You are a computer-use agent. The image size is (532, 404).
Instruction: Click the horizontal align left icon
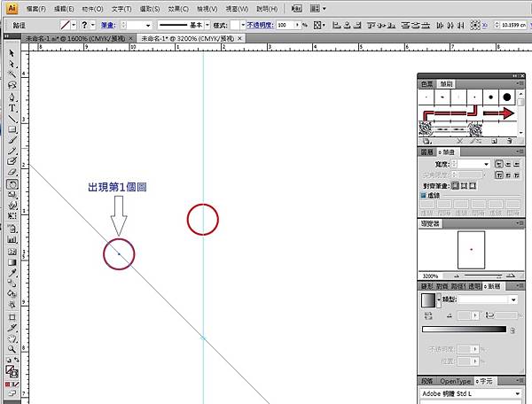[336, 25]
